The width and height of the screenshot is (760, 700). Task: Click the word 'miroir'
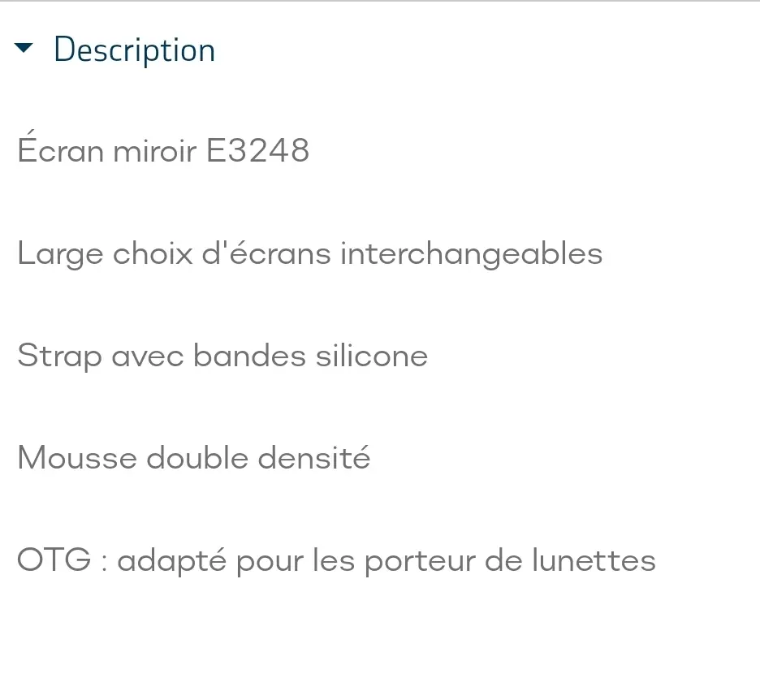[154, 149]
